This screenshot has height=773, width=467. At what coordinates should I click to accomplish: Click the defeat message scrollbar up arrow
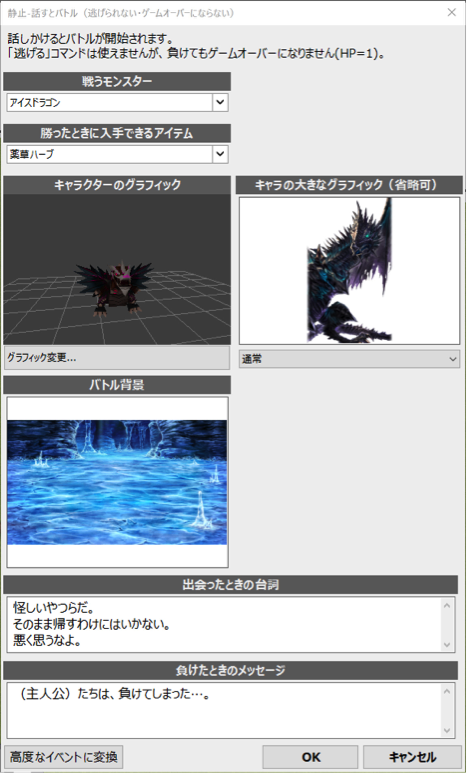[x=447, y=691]
